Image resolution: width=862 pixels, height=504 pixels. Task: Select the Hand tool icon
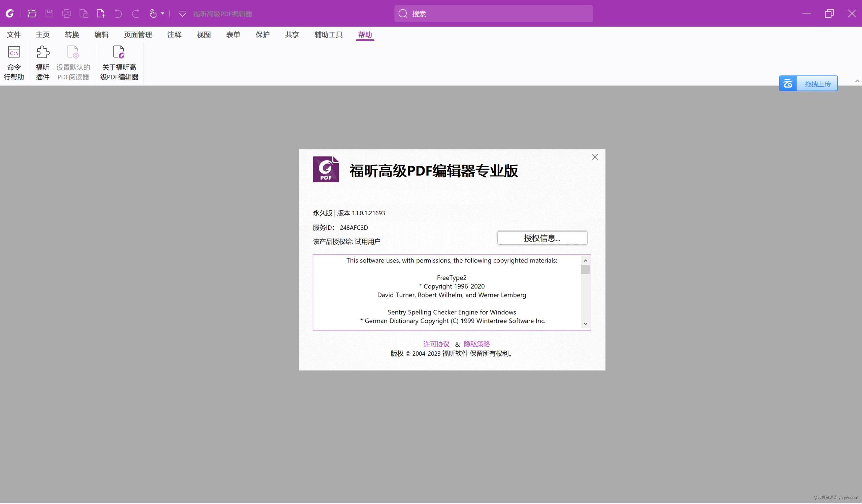click(x=153, y=13)
